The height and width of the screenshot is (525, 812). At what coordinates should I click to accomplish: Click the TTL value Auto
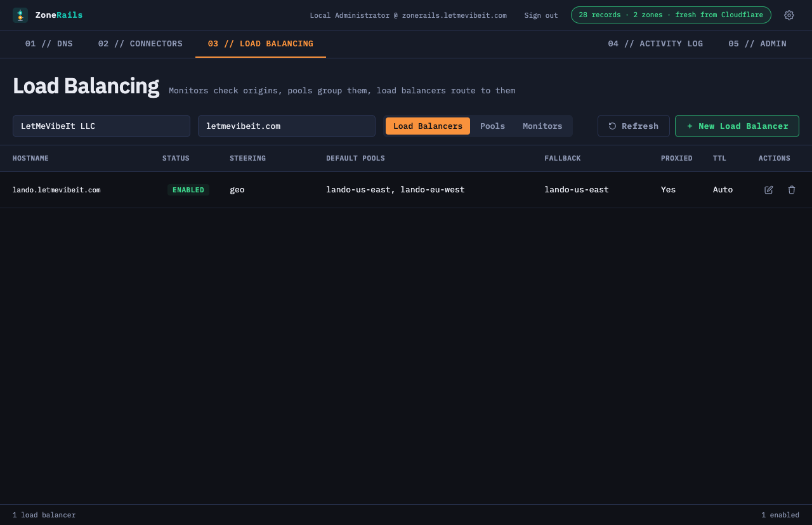click(723, 190)
